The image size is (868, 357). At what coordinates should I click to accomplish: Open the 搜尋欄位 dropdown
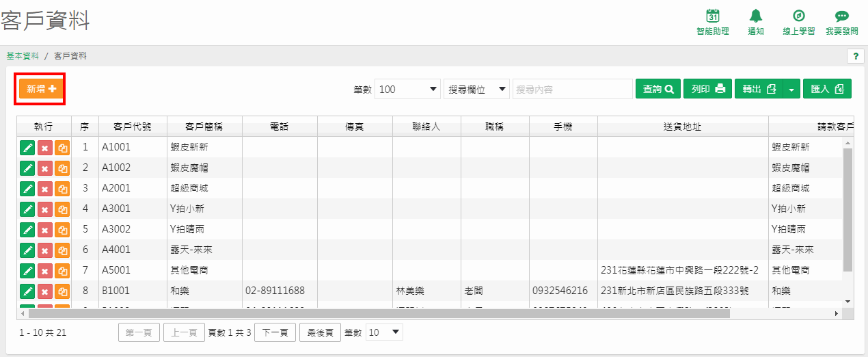pyautogui.click(x=477, y=89)
